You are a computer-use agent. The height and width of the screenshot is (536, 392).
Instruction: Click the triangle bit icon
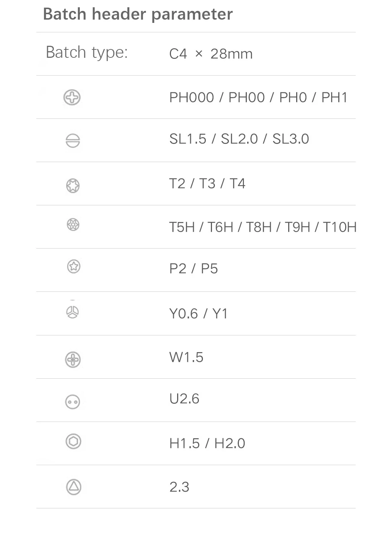[x=74, y=487]
